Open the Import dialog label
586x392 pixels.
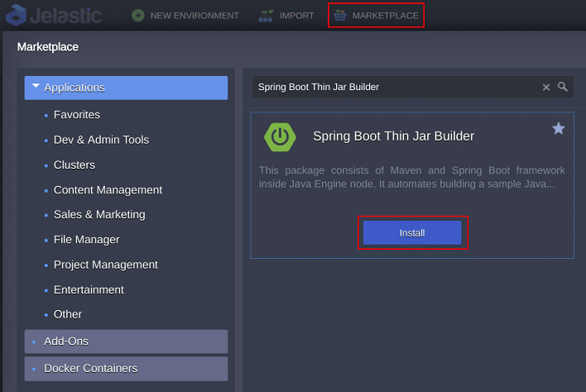click(x=297, y=16)
